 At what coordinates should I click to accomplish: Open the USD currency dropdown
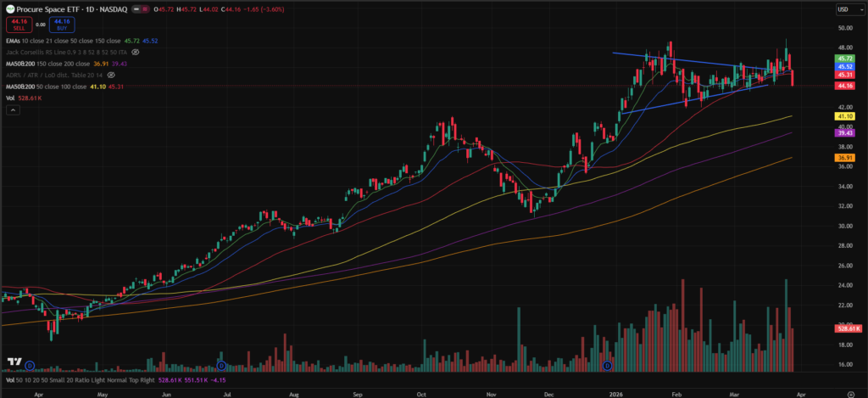point(843,9)
